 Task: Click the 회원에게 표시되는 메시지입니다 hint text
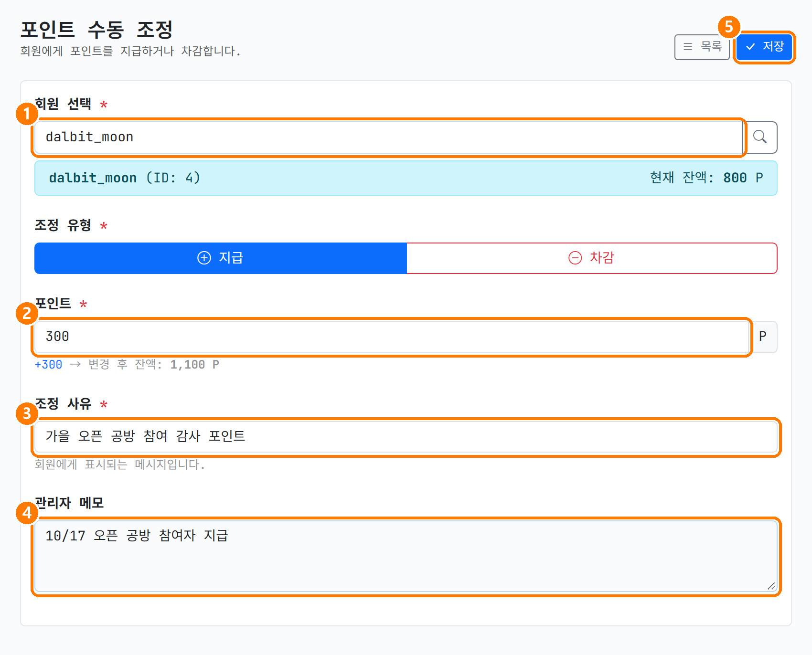[120, 465]
